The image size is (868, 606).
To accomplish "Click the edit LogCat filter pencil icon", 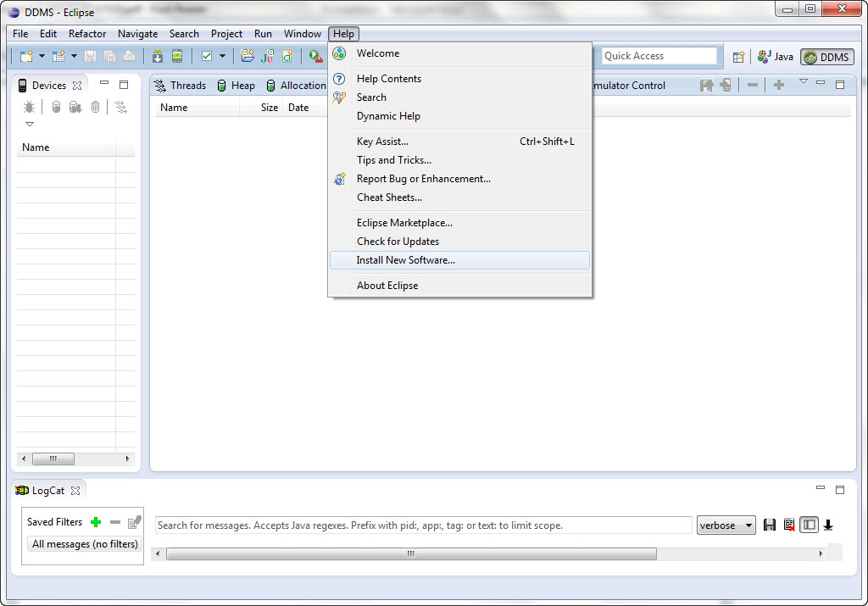I will tap(135, 522).
